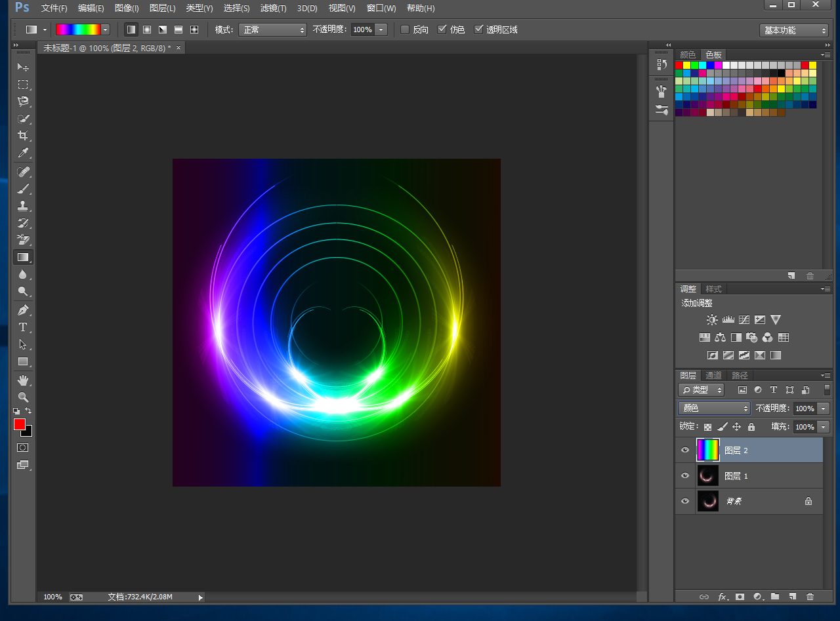Toggle lock all for layer
The width and height of the screenshot is (840, 621).
click(751, 427)
